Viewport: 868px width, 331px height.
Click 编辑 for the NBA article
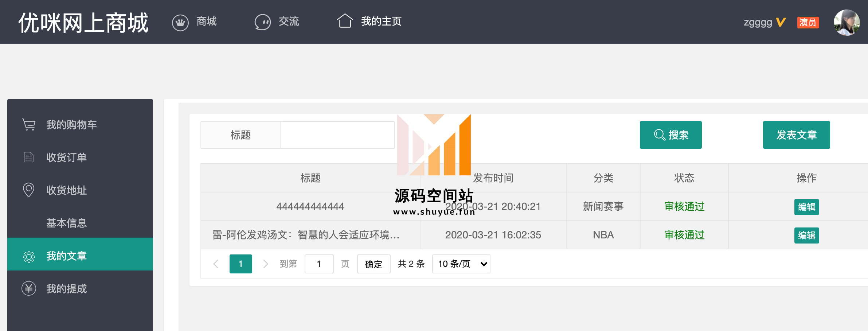coord(807,235)
